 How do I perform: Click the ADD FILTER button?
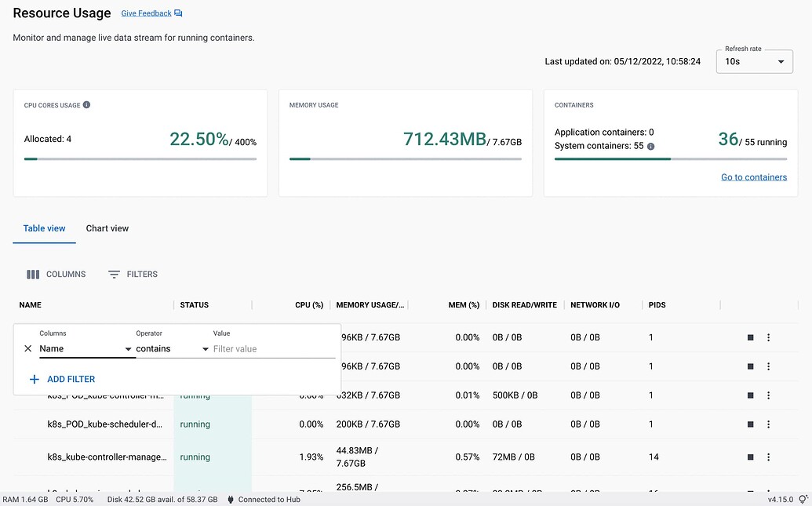pyautogui.click(x=61, y=379)
